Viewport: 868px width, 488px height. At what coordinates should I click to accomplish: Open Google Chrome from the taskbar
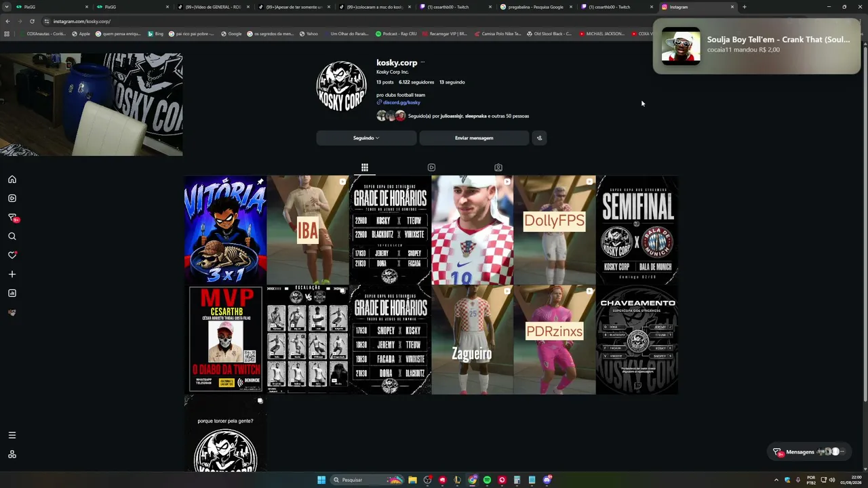[x=472, y=480]
